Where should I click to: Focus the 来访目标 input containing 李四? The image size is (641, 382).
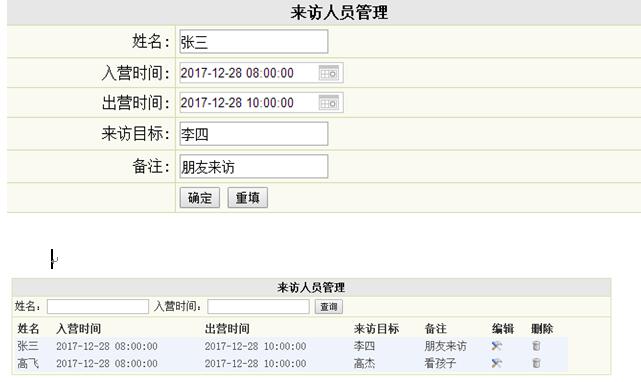click(254, 134)
